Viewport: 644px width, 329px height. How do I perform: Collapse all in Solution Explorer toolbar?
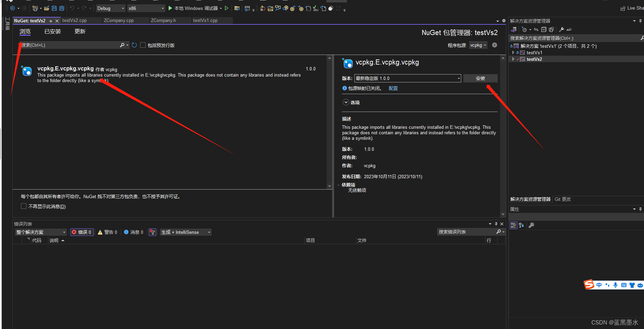tap(544, 30)
